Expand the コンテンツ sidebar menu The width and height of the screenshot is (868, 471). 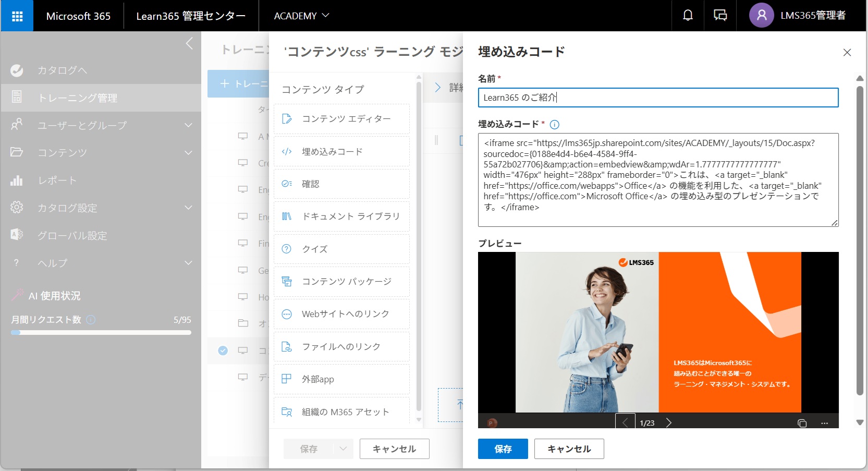click(x=189, y=153)
